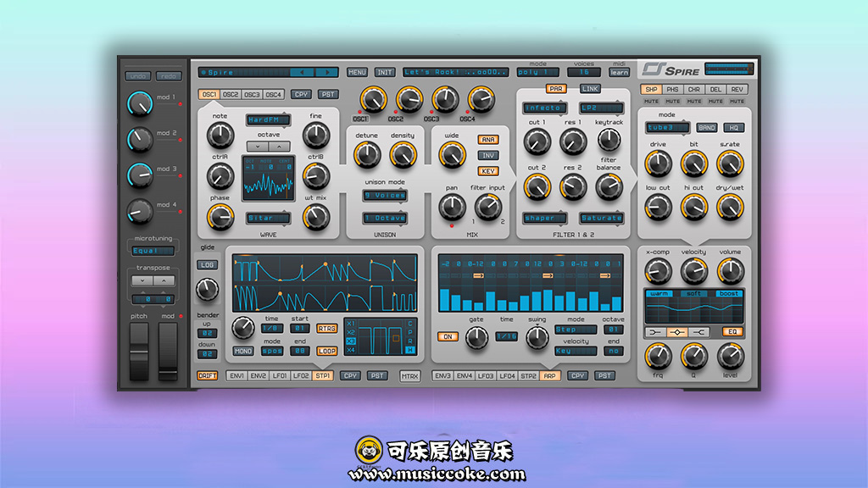The image size is (868, 488).
Task: Turn off the arpeggiator ON switch
Action: point(448,336)
